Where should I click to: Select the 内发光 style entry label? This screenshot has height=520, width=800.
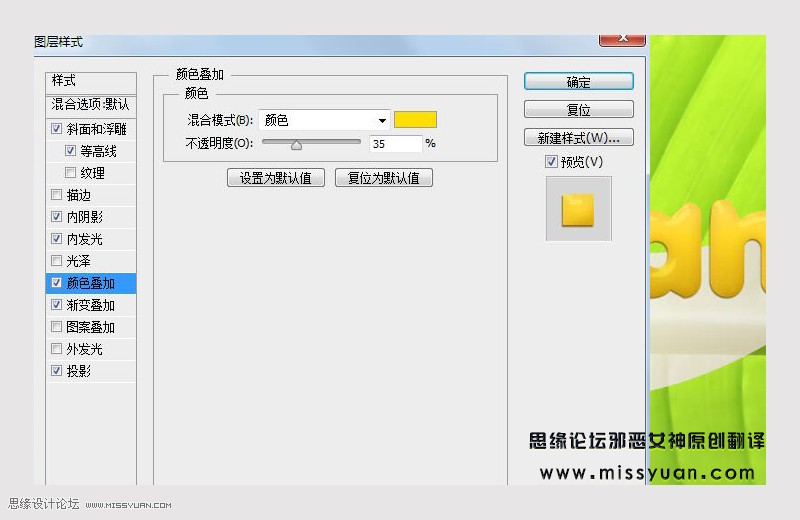[x=85, y=239]
